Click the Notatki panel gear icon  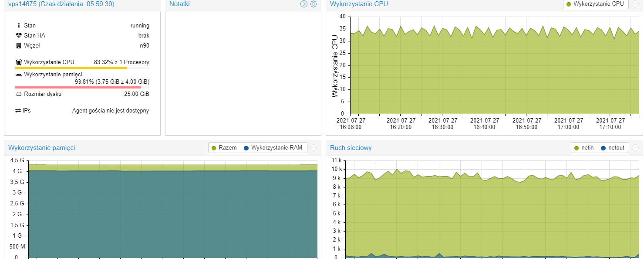coord(314,4)
